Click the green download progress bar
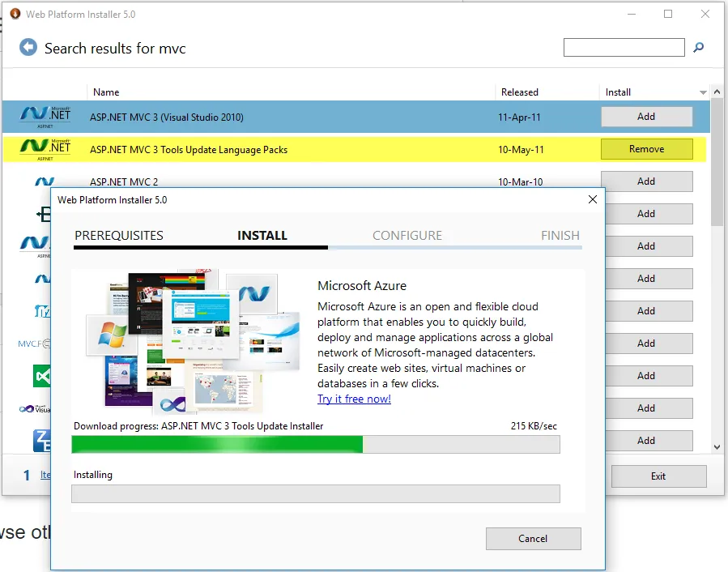 (x=316, y=444)
